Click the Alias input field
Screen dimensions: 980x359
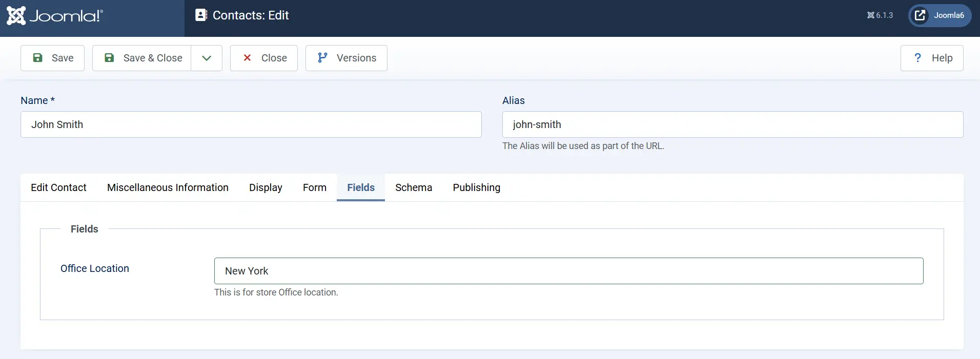click(x=733, y=124)
